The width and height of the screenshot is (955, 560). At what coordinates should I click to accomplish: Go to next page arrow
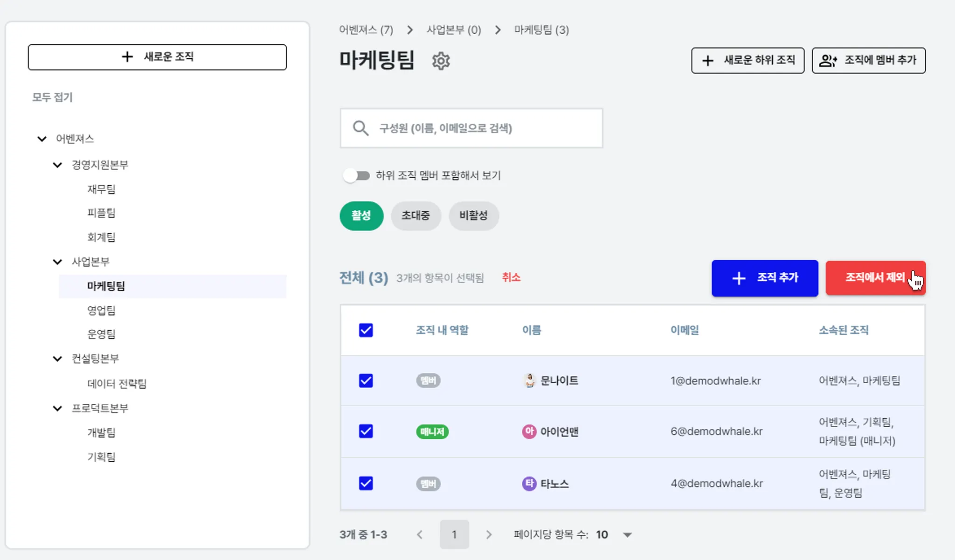[489, 535]
